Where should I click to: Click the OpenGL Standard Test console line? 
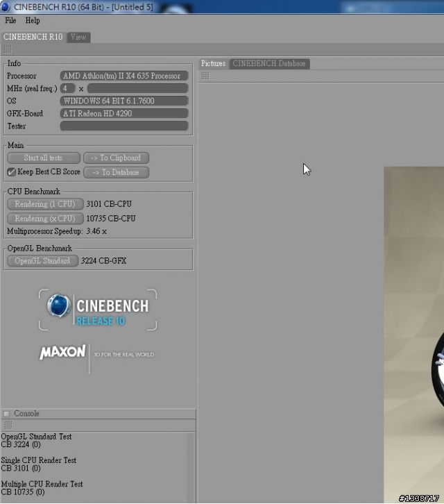[x=36, y=437]
